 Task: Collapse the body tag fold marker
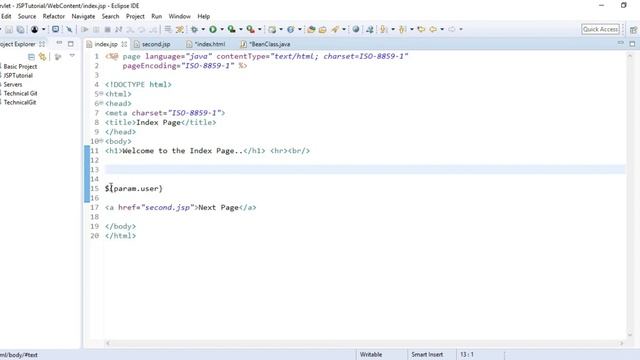(101, 141)
